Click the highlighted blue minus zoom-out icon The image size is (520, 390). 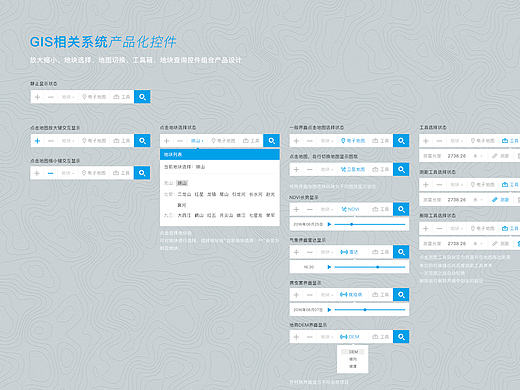[x=50, y=173]
